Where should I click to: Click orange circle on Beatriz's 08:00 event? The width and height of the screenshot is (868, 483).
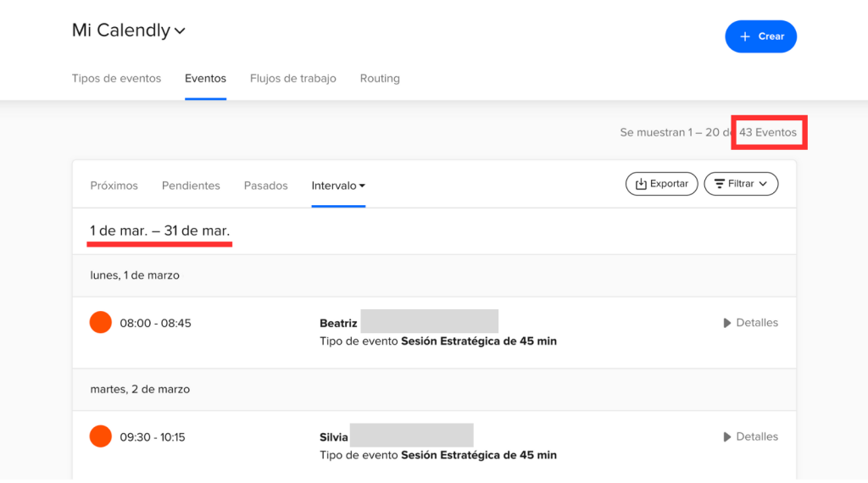[101, 323]
